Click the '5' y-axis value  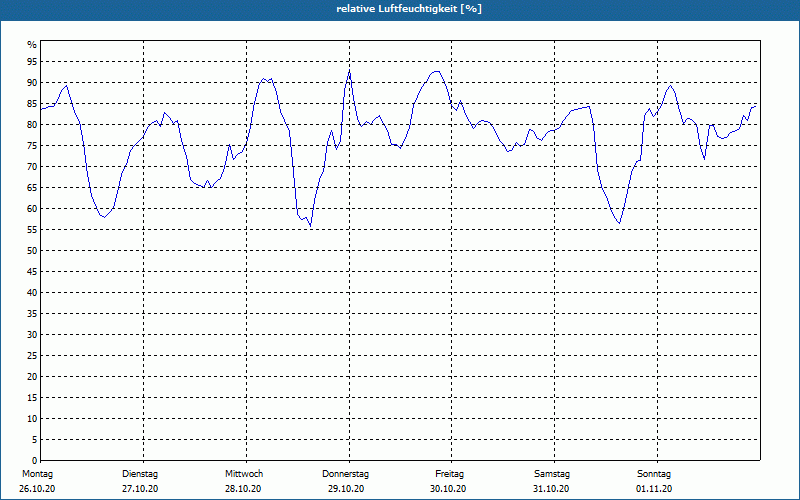click(x=34, y=440)
